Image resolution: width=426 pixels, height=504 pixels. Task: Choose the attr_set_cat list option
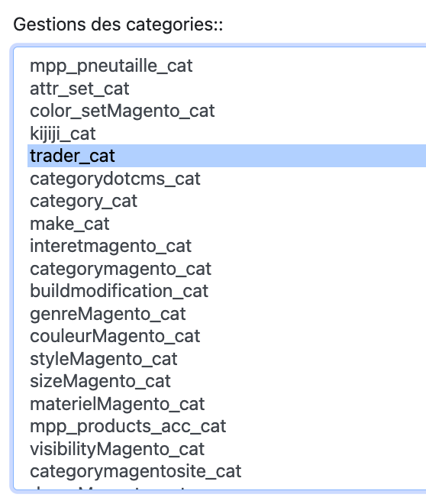[x=227, y=89]
